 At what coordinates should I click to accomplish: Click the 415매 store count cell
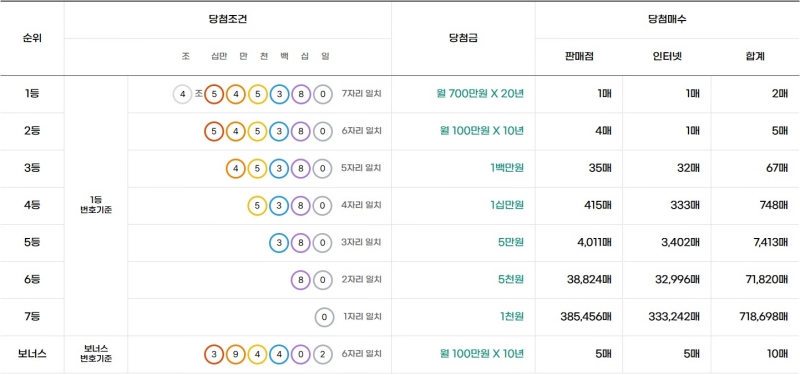pyautogui.click(x=597, y=205)
